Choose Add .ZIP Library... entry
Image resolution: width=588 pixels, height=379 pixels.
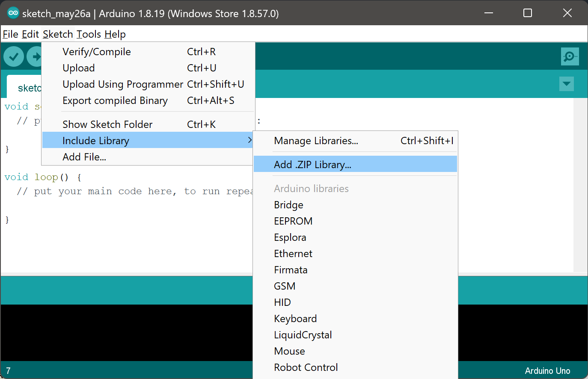tap(355, 165)
